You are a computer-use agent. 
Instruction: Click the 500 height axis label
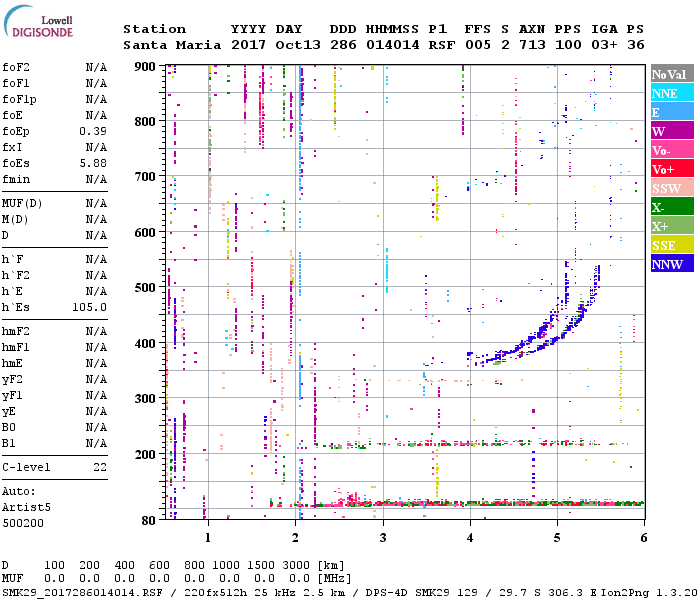point(145,288)
